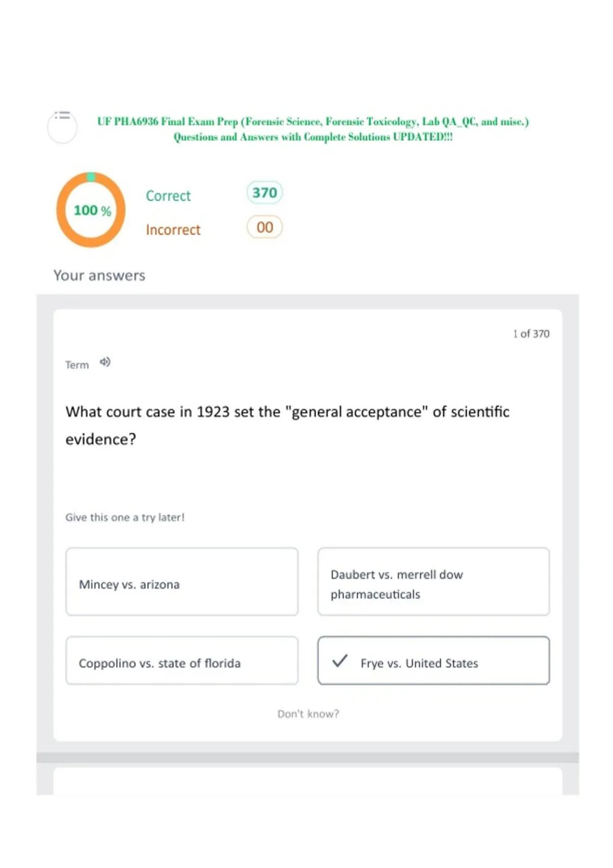Click the Term label on the card
The image size is (613, 868).
pyautogui.click(x=77, y=365)
